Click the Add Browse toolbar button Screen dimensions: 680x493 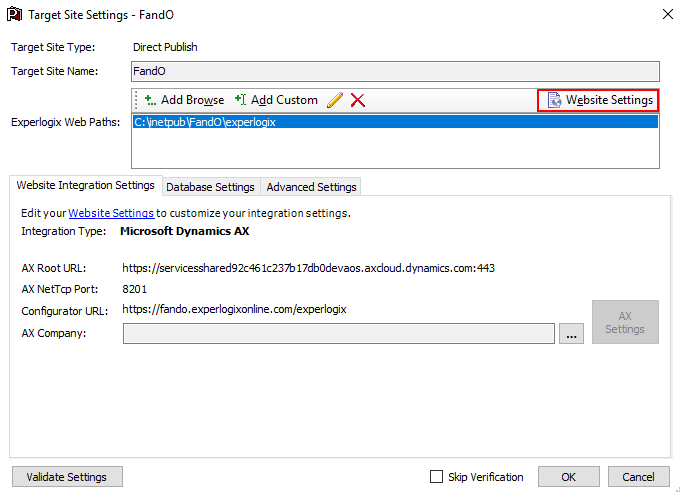184,100
